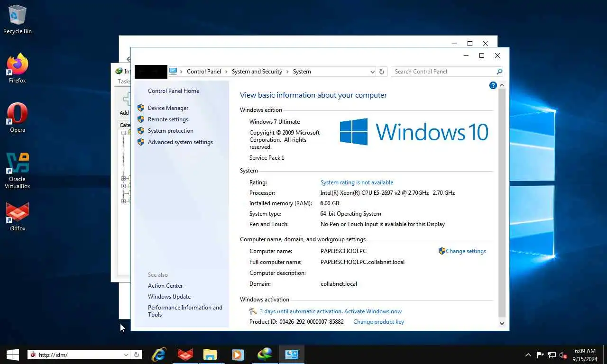607x364 pixels.
Task: Expand breadcrumb arrow after System and Security
Action: click(287, 72)
